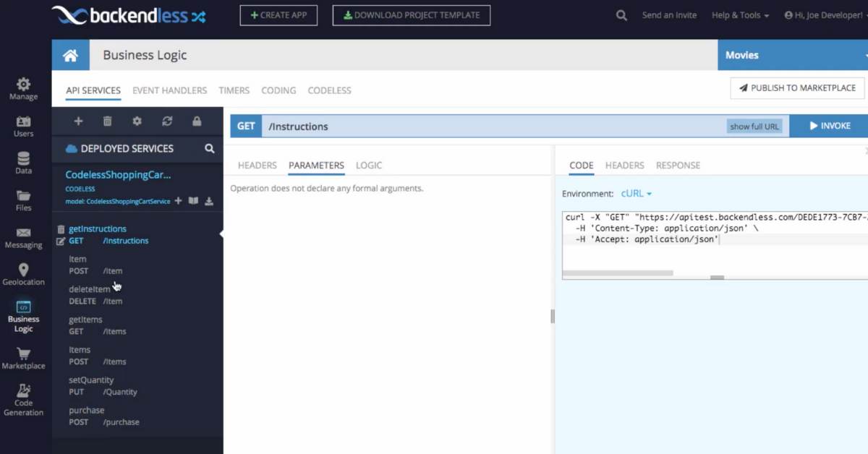Screen dimensions: 868x454
Task: Click PUBLISH TO MARKETPLACE button
Action: pyautogui.click(x=797, y=88)
